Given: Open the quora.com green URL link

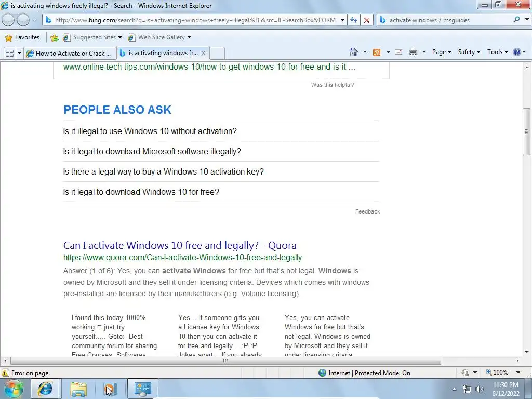Looking at the screenshot, I should 182,258.
